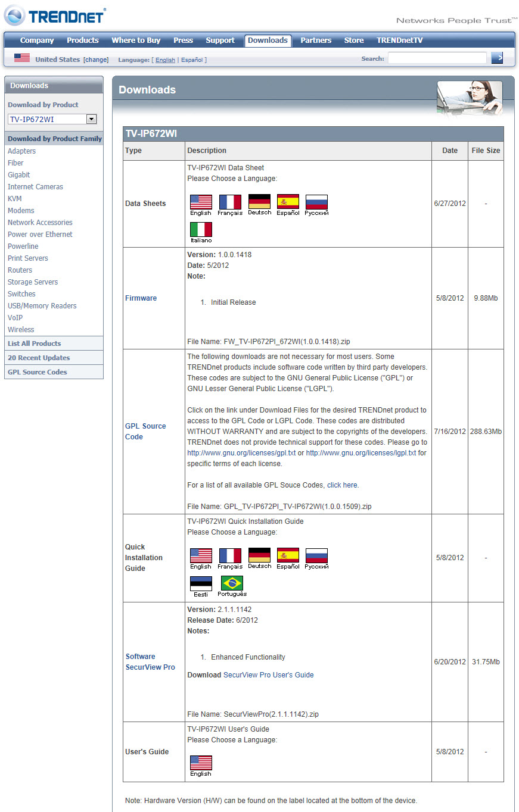Browse the Wireless product family
The width and height of the screenshot is (519, 812).
pos(21,330)
